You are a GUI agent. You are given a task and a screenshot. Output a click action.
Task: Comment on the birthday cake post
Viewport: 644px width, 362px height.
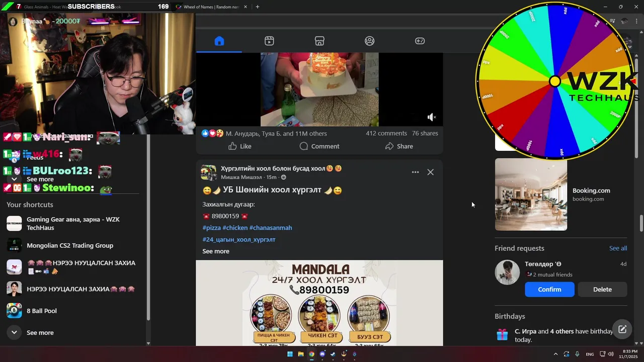pyautogui.click(x=319, y=146)
